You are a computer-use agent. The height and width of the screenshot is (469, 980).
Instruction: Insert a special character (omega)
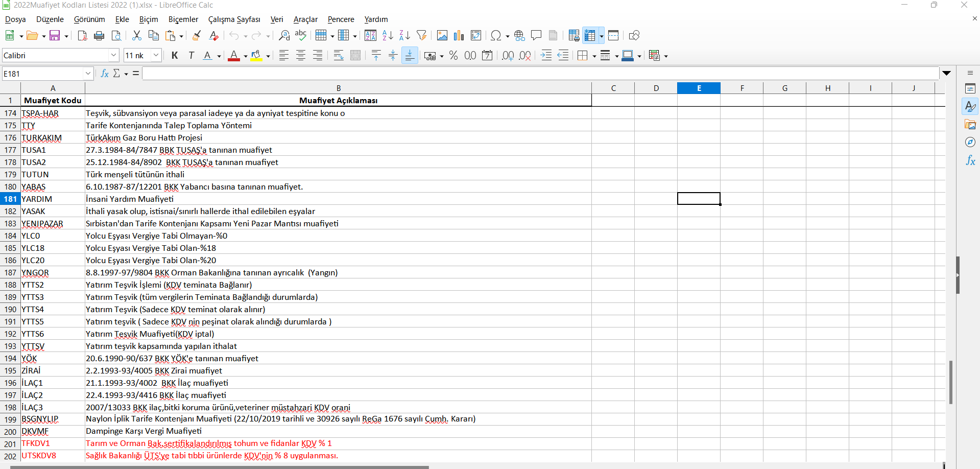pyautogui.click(x=496, y=35)
